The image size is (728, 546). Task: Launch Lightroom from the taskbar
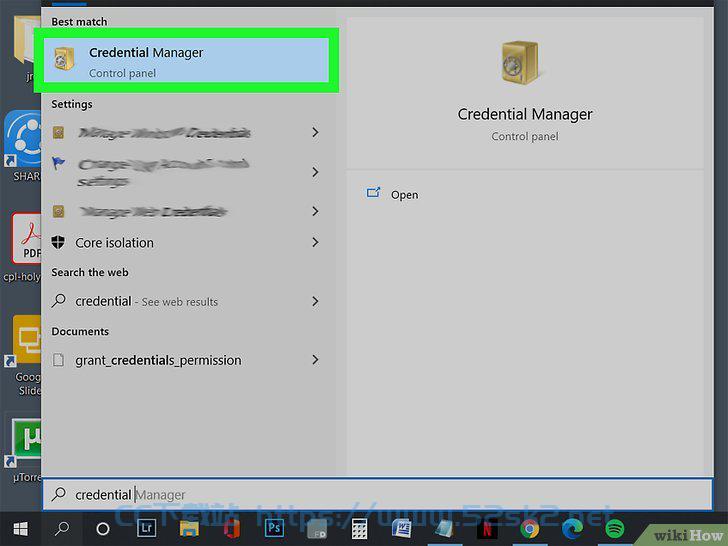146,528
